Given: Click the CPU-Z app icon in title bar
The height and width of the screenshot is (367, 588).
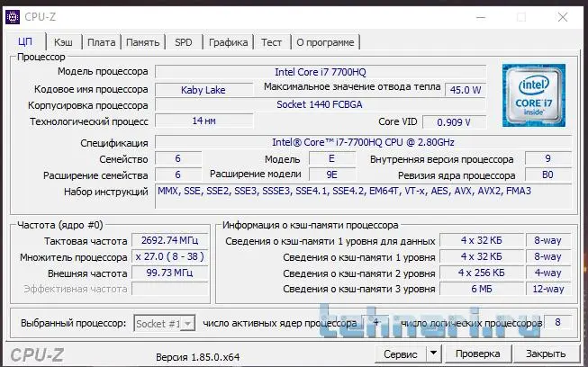Looking at the screenshot, I should (x=13, y=17).
